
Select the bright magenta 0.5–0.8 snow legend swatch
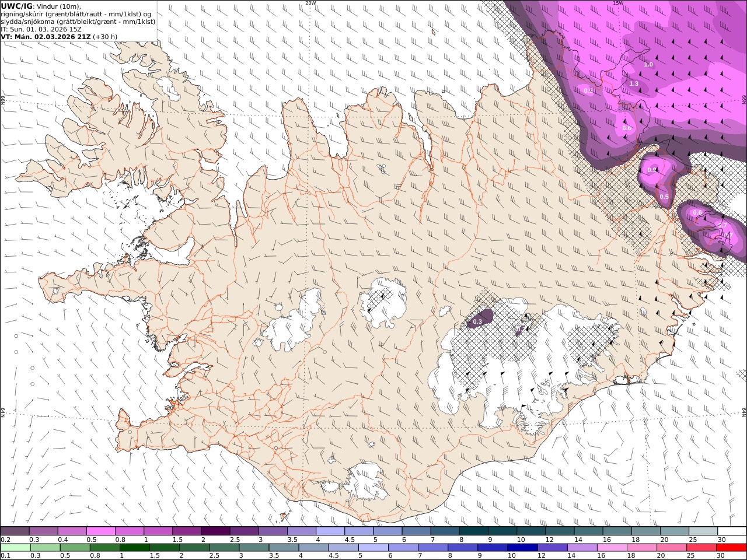point(100,531)
